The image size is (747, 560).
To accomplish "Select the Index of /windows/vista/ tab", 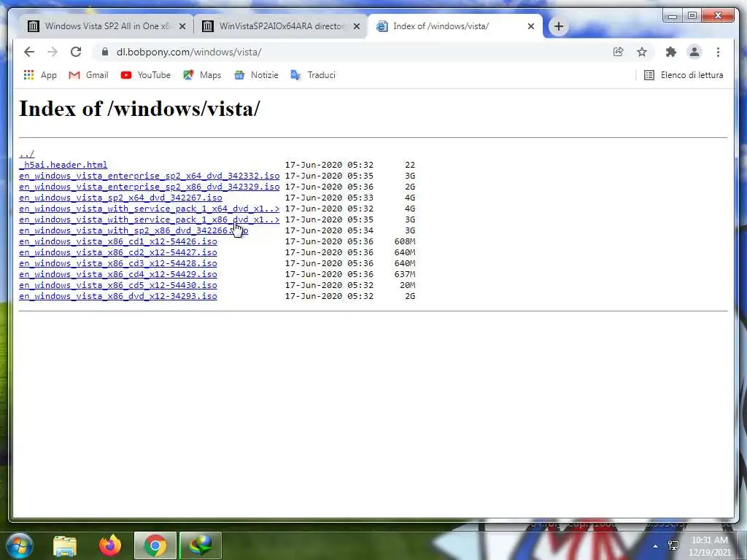I will (455, 26).
